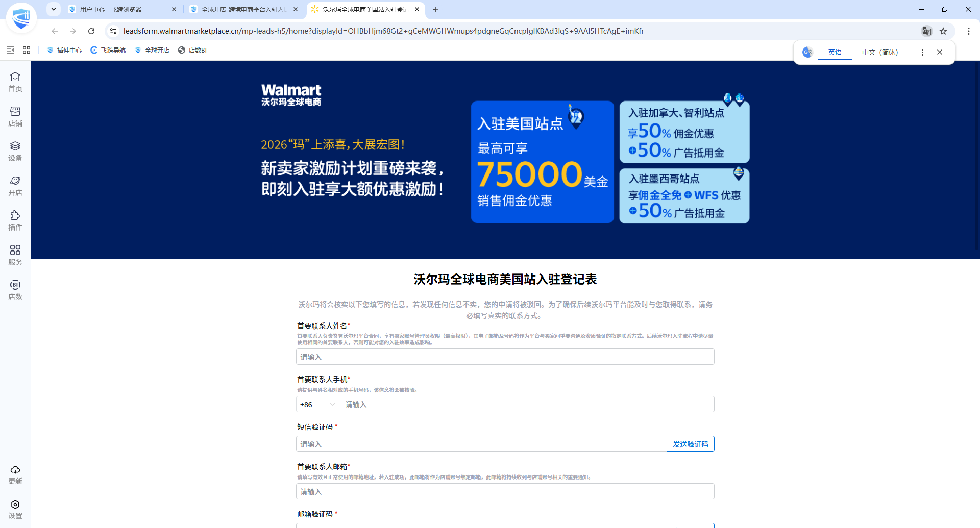
Task: Open the 店数 BI sidebar icon
Action: tap(15, 290)
